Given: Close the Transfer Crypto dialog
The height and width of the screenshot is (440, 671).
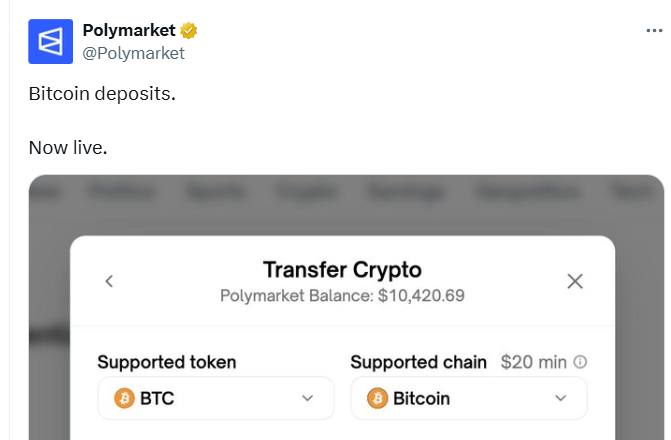Looking at the screenshot, I should click(575, 281).
